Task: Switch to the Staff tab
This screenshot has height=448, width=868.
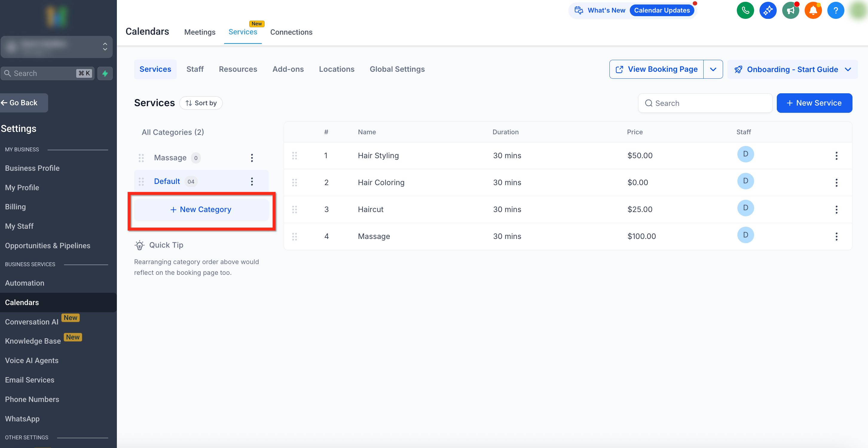Action: click(x=195, y=69)
